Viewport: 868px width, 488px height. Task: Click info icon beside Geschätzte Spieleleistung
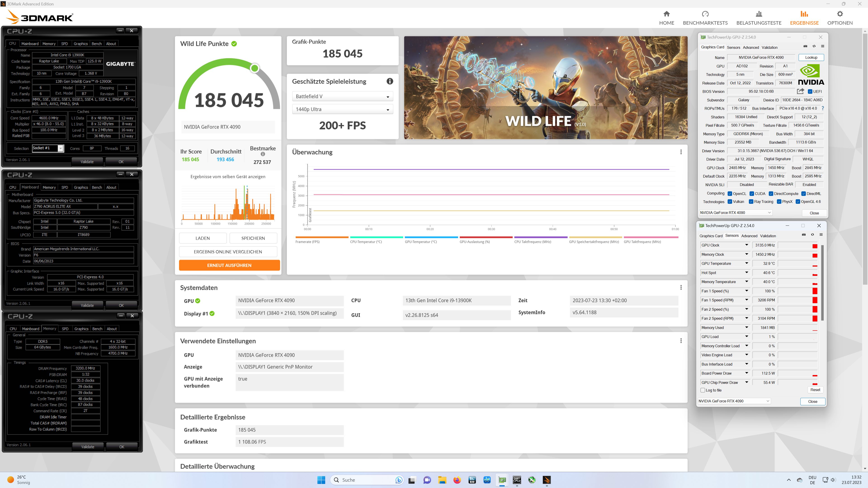pyautogui.click(x=390, y=81)
